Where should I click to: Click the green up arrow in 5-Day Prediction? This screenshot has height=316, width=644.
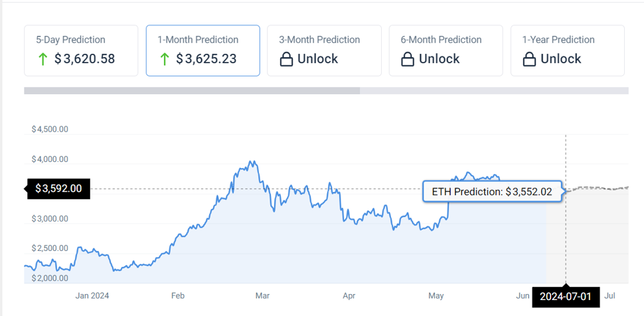(43, 59)
